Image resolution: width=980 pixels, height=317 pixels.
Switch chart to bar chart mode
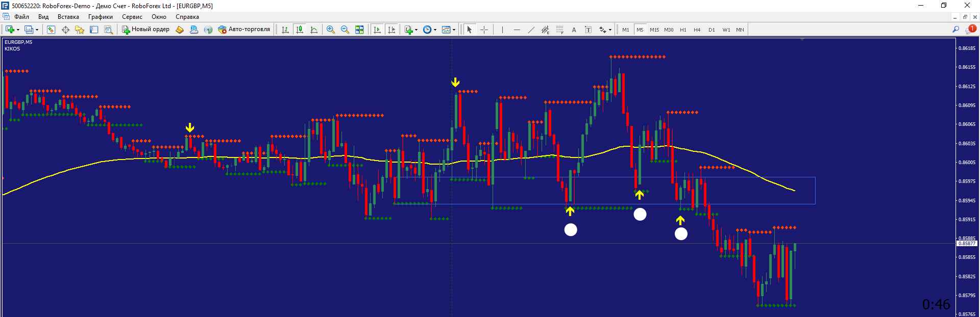285,30
